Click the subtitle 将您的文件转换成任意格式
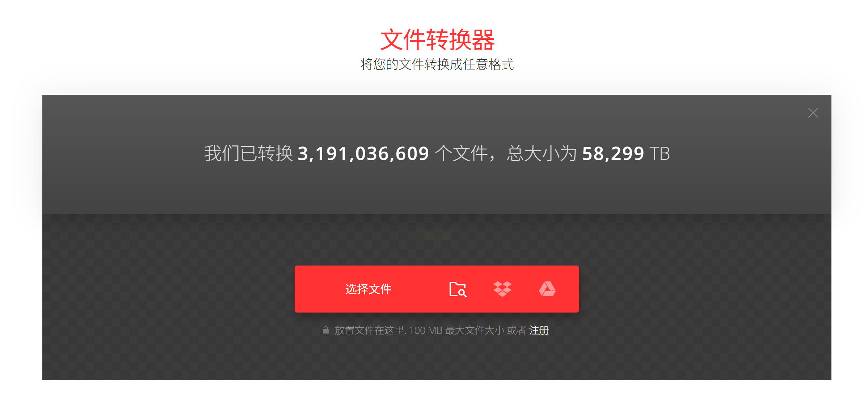Viewport: 868px width, 416px height. coord(437,64)
